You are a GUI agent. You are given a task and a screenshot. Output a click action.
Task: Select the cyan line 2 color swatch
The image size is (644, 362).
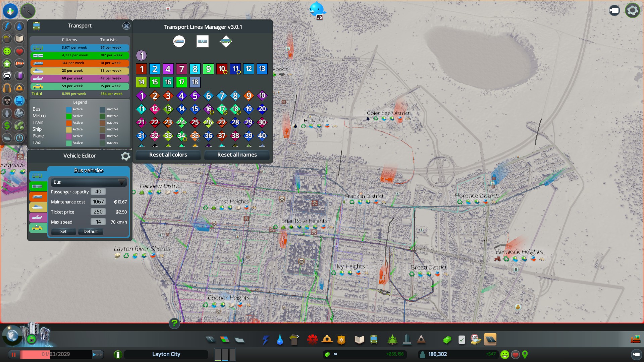coord(155,69)
